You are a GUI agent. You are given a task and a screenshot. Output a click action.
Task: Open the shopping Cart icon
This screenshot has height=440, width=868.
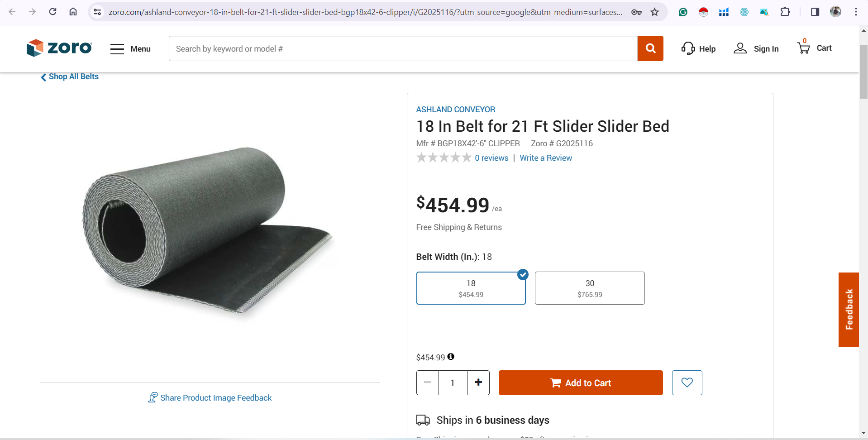(x=804, y=48)
